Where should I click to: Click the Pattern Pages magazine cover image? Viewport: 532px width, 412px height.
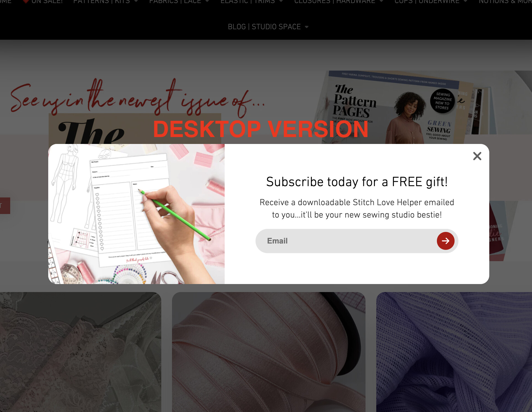coord(391,108)
